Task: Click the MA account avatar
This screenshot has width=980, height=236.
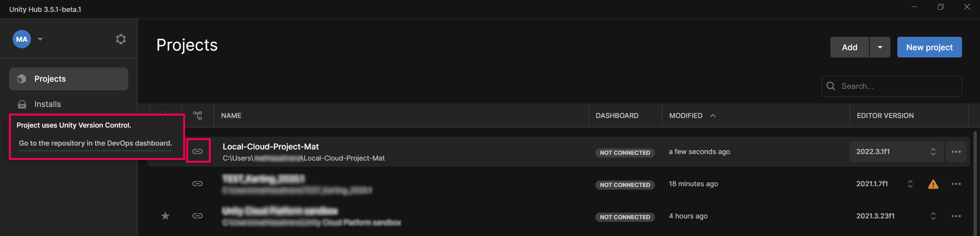Action: (22, 39)
